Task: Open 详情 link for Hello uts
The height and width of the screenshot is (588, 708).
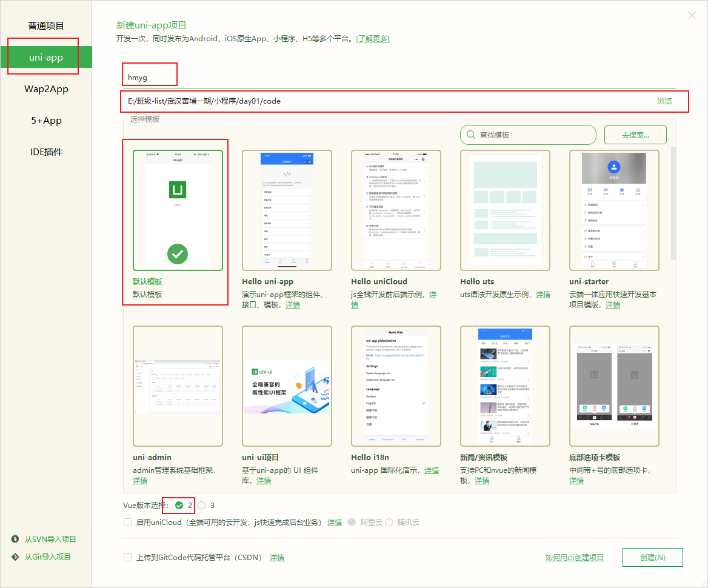Action: click(x=543, y=295)
